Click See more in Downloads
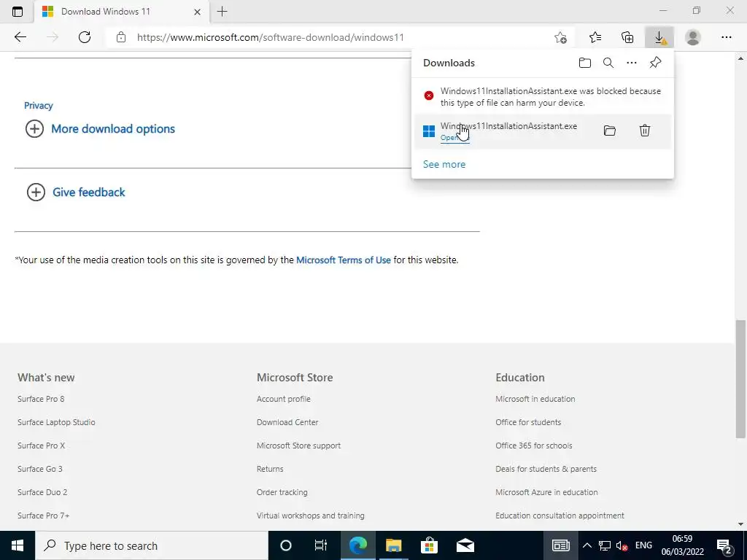This screenshot has height=560, width=747. pos(444,164)
